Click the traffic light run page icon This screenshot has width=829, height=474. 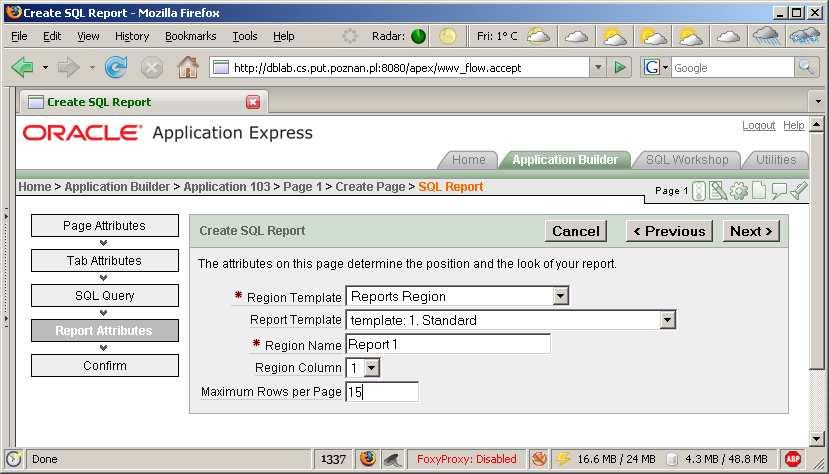(699, 191)
